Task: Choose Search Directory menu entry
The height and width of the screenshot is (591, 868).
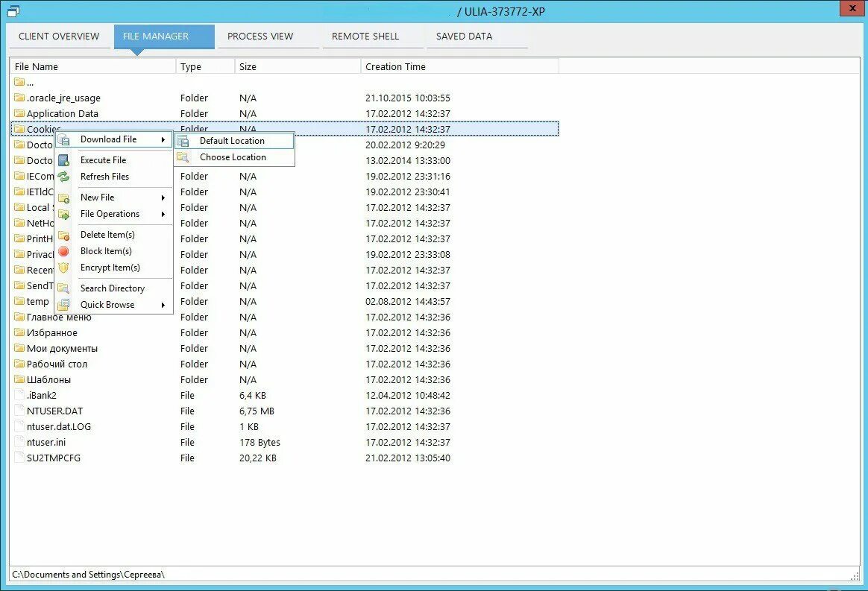Action: [x=113, y=288]
